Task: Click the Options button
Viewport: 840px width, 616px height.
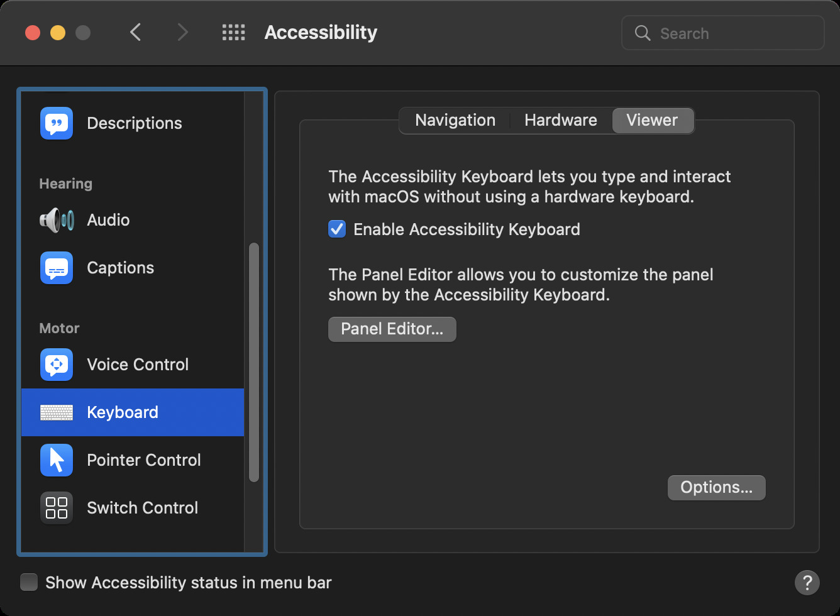Action: pos(716,488)
